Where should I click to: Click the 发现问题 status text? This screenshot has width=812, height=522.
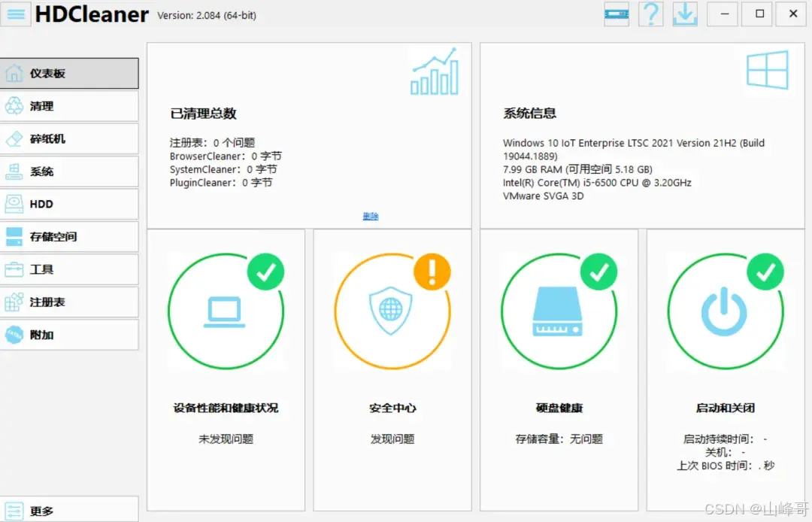[392, 439]
